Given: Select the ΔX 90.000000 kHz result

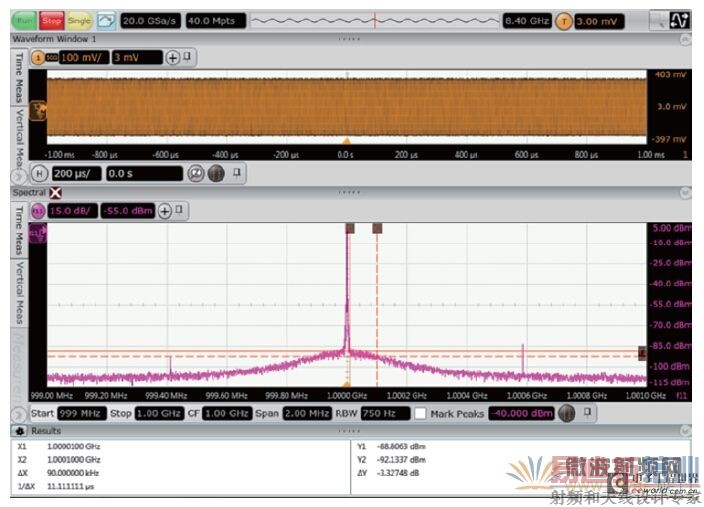Looking at the screenshot, I should (58, 473).
